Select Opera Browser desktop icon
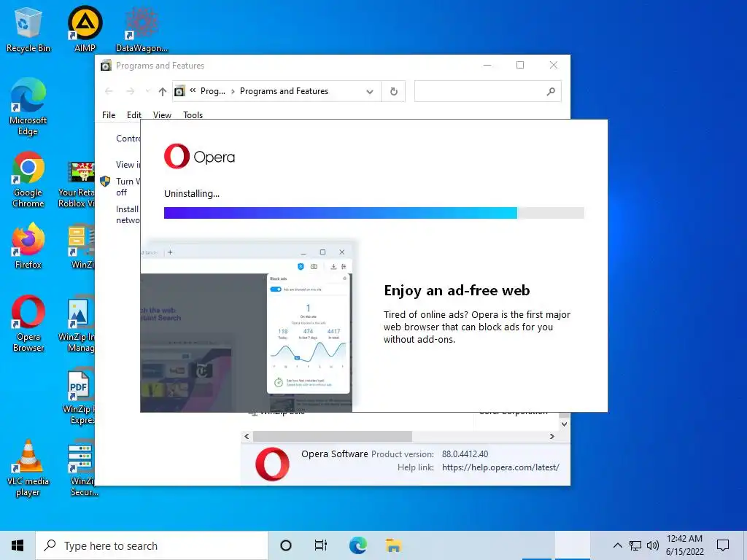Viewport: 747px width, 560px height. 28,324
